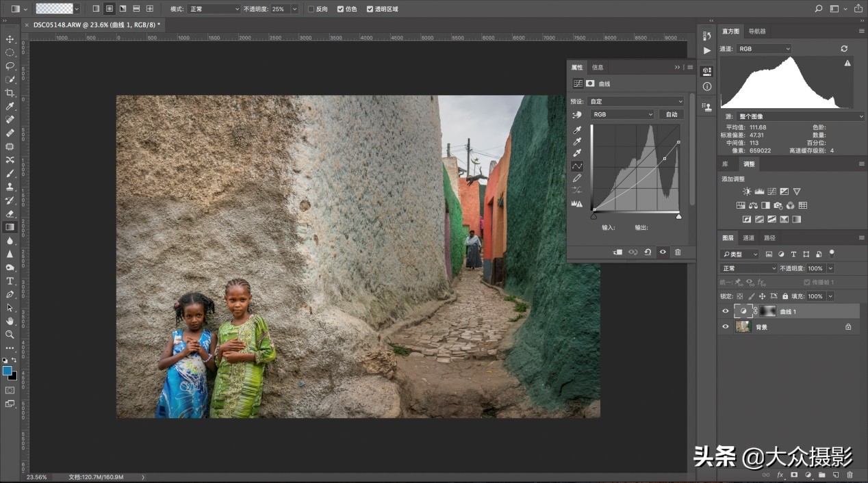Viewport: 868px width, 483px height.
Task: Click the radial gradient style icon
Action: [109, 9]
